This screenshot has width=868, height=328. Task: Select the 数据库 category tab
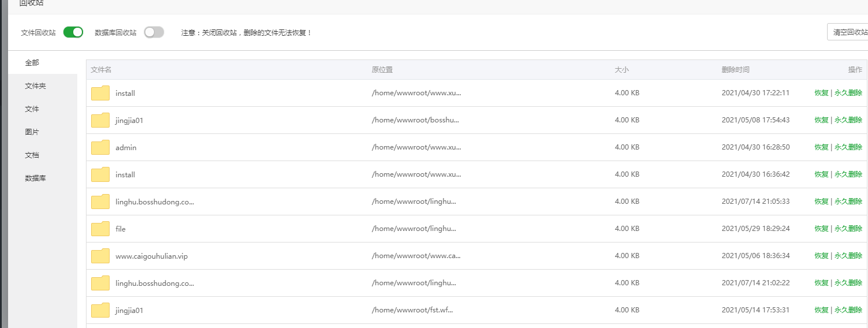35,178
